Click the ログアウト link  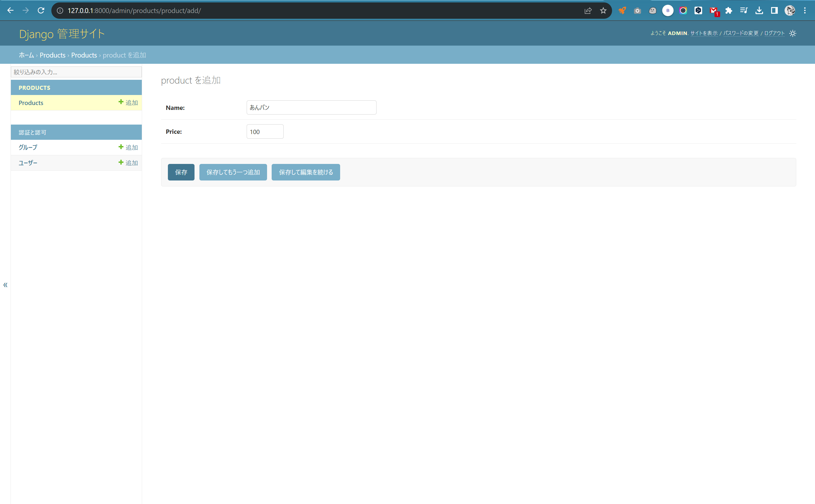pyautogui.click(x=774, y=33)
